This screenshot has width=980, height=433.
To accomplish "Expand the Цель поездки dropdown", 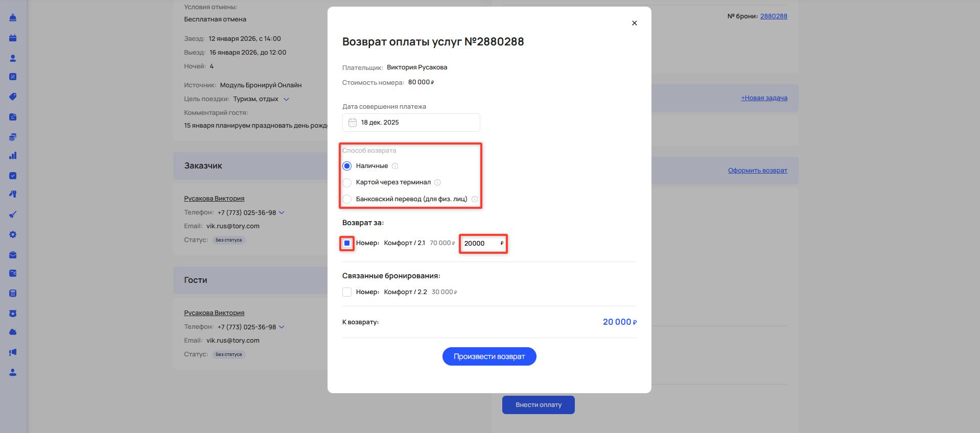I will point(286,99).
